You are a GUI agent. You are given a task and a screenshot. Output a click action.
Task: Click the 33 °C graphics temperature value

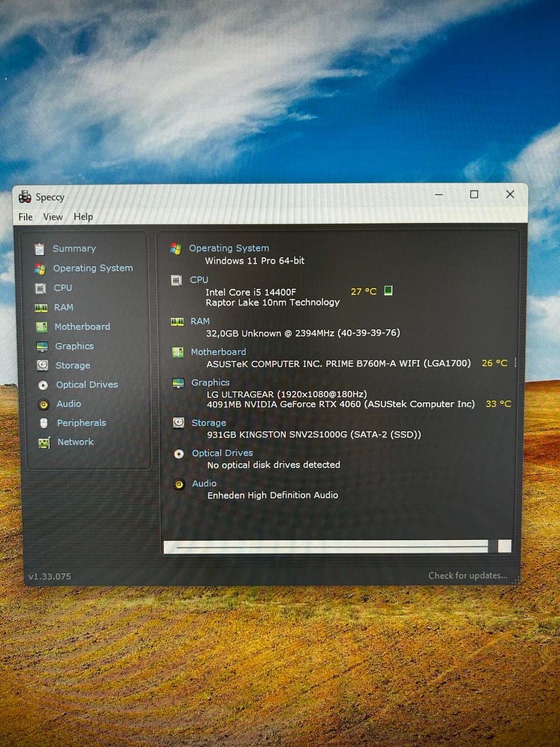(x=499, y=404)
